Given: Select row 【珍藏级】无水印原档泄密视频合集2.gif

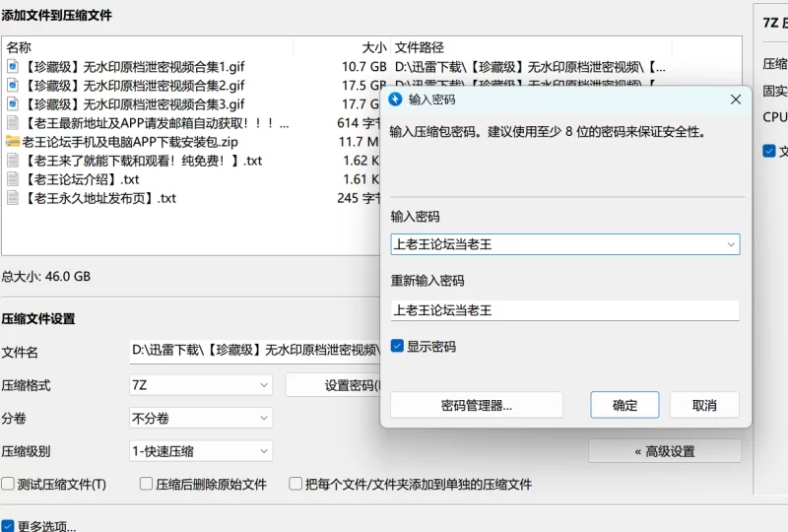Looking at the screenshot, I should coord(191,85).
